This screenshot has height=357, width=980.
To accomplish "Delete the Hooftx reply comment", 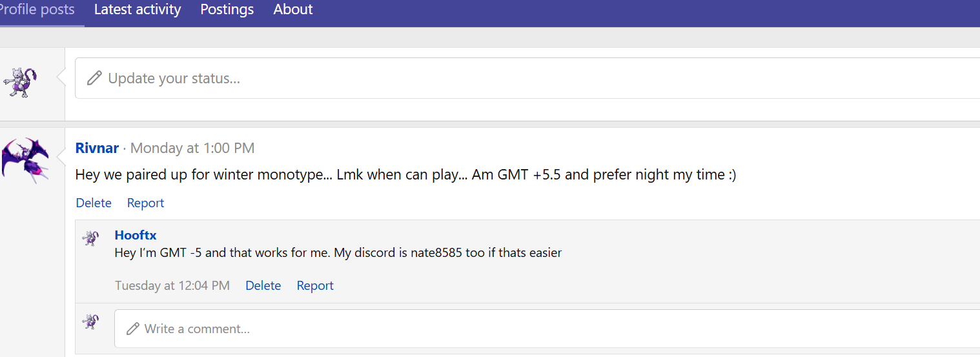I will pos(263,285).
